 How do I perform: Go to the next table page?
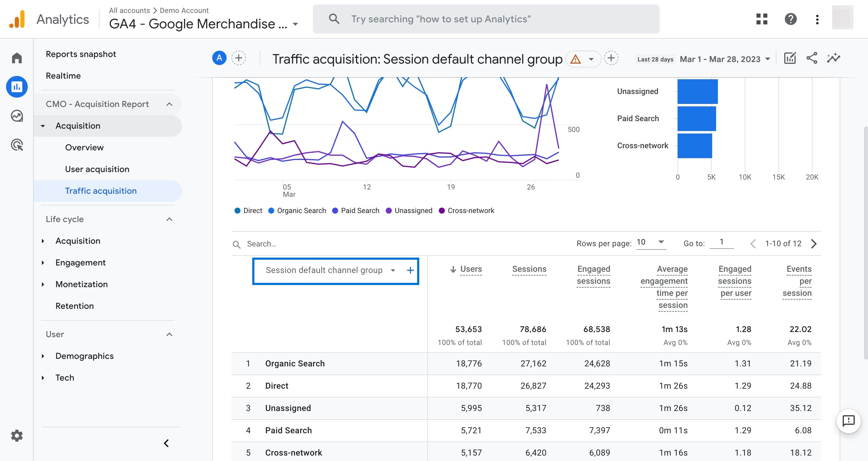point(814,243)
